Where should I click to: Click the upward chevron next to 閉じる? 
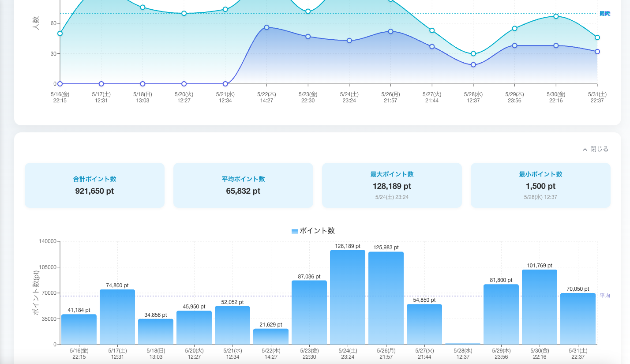(585, 149)
